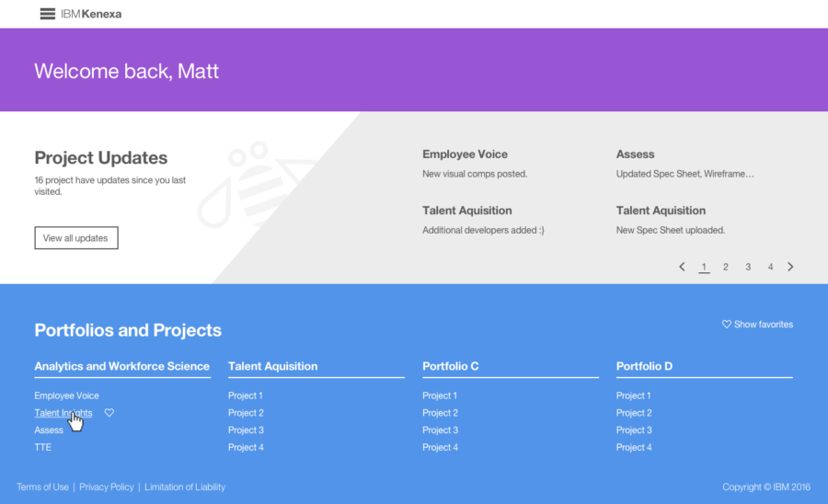The width and height of the screenshot is (828, 504).
Task: Open the Privacy Policy footer link
Action: coord(106,487)
